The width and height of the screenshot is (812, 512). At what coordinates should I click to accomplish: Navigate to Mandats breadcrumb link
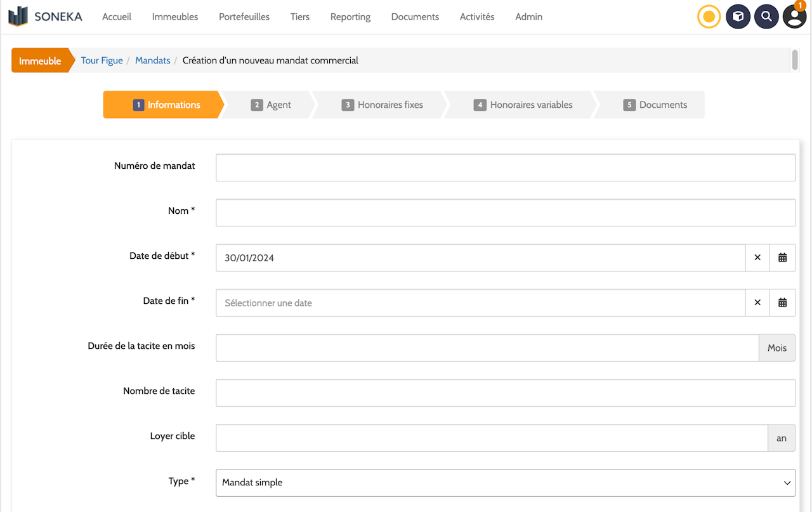(153, 60)
